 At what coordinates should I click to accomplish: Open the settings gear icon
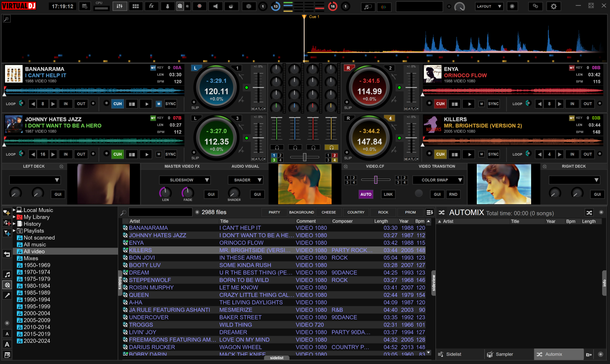[554, 6]
